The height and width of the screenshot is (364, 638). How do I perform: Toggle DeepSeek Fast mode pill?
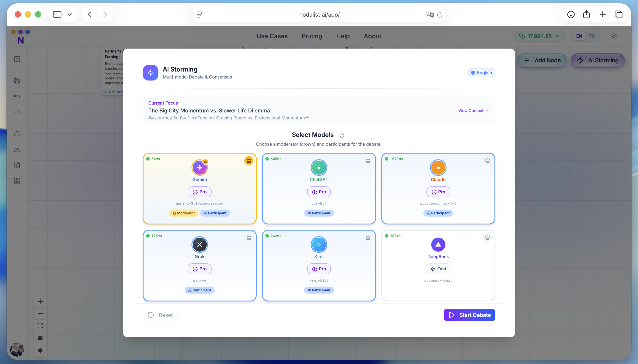pyautogui.click(x=438, y=269)
